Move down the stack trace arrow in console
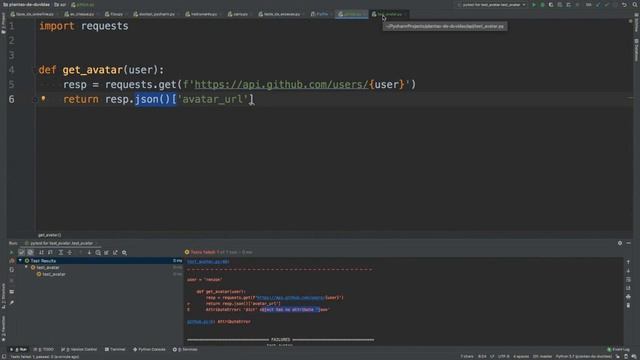The height and width of the screenshot is (360, 640). [628, 271]
